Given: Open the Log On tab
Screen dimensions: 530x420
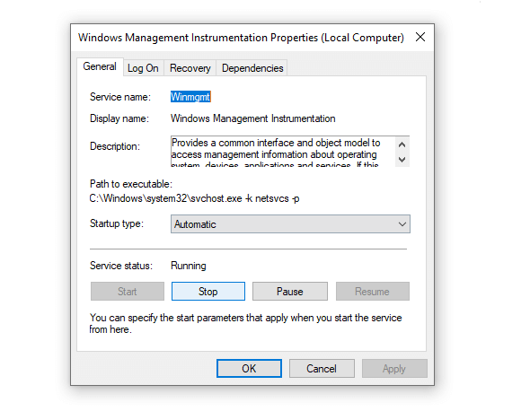Looking at the screenshot, I should pyautogui.click(x=143, y=68).
